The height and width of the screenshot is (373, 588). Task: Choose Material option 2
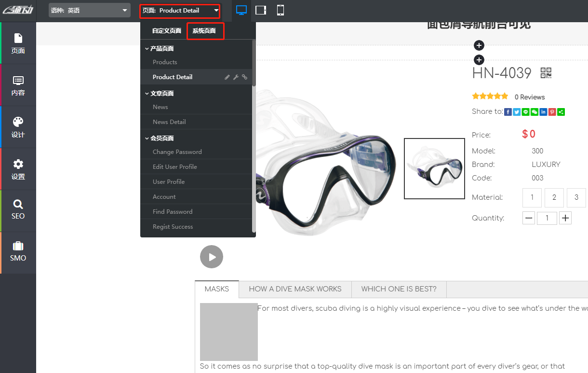(554, 197)
